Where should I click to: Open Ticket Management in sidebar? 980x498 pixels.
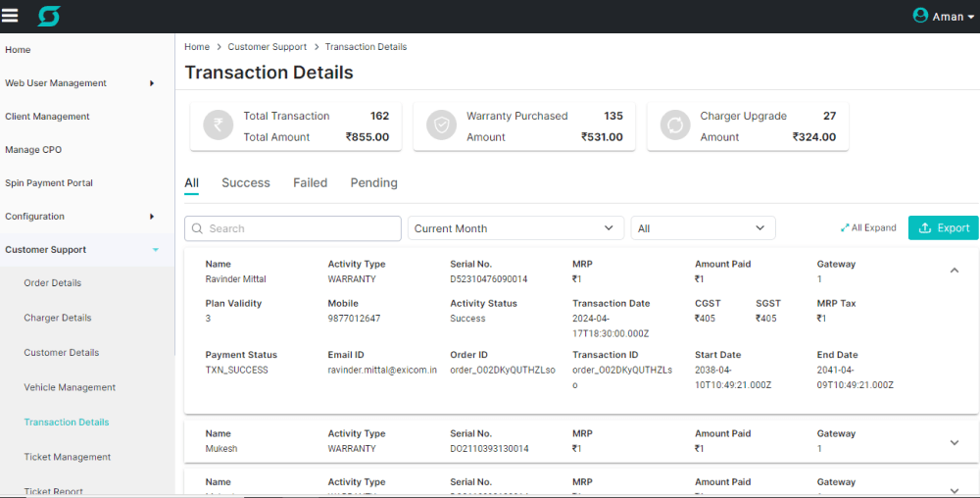click(68, 457)
